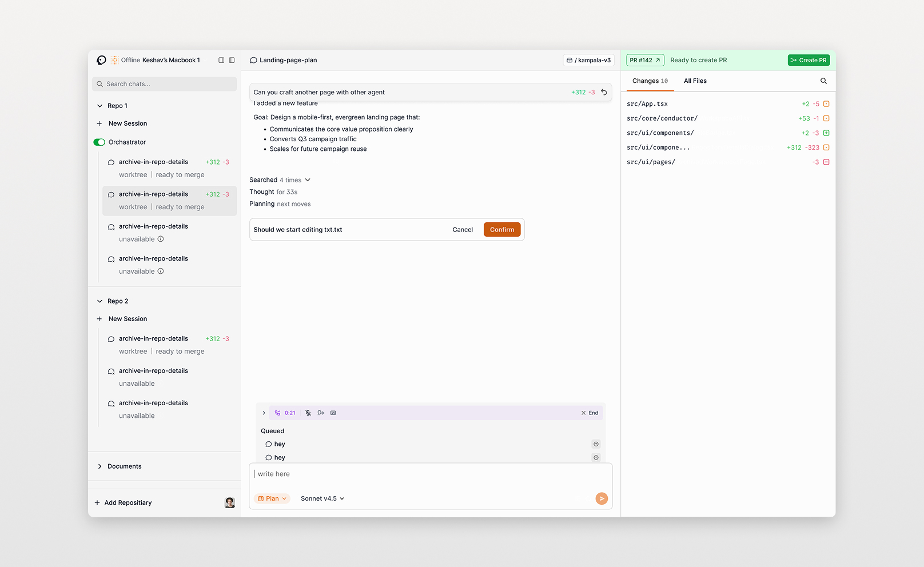End the ongoing call

(590, 413)
